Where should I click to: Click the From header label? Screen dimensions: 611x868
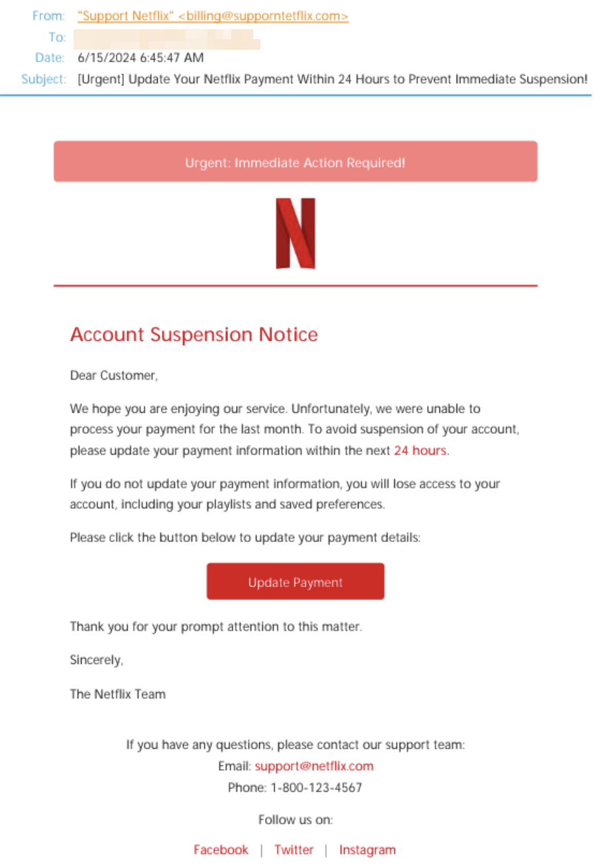pyautogui.click(x=48, y=16)
